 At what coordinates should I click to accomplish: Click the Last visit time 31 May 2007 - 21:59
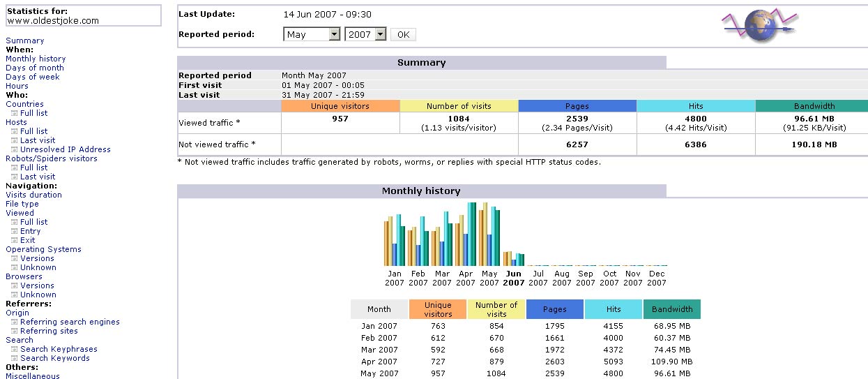pyautogui.click(x=323, y=95)
